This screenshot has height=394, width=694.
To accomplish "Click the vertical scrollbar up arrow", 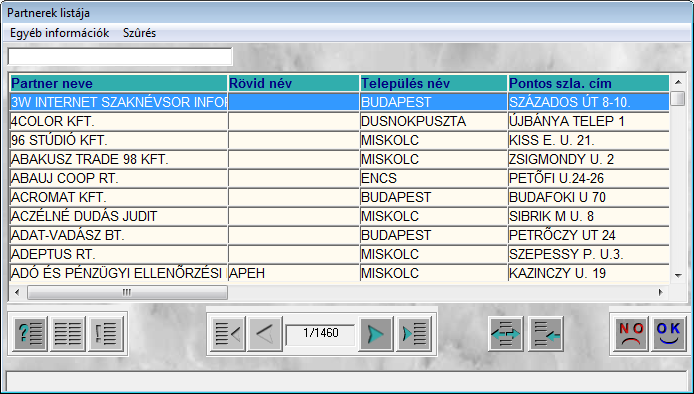I will click(x=678, y=82).
